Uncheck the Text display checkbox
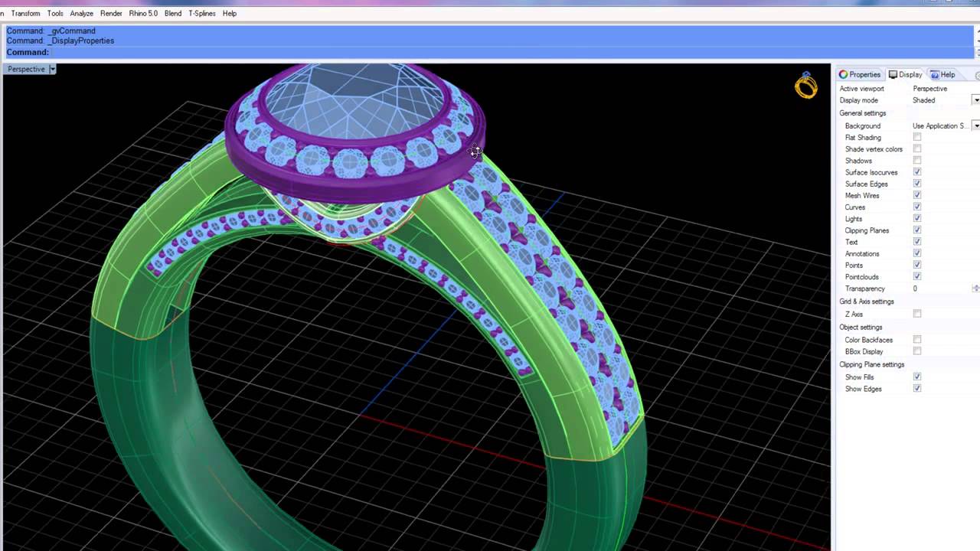Image resolution: width=980 pixels, height=551 pixels. click(917, 242)
